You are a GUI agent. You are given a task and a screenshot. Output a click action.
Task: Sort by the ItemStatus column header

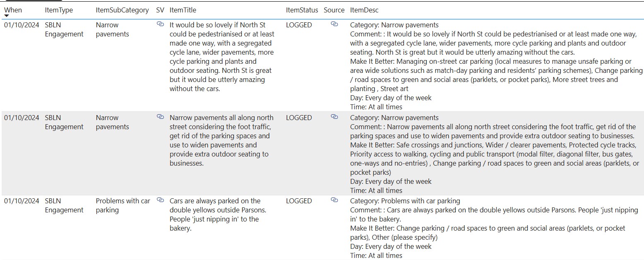coord(302,10)
